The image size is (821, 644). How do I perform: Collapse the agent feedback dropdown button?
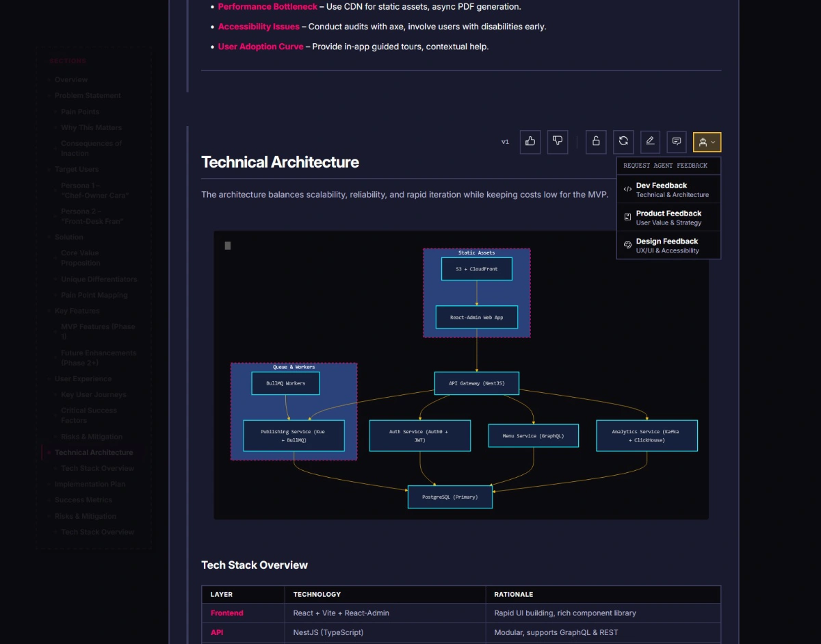[x=707, y=142]
